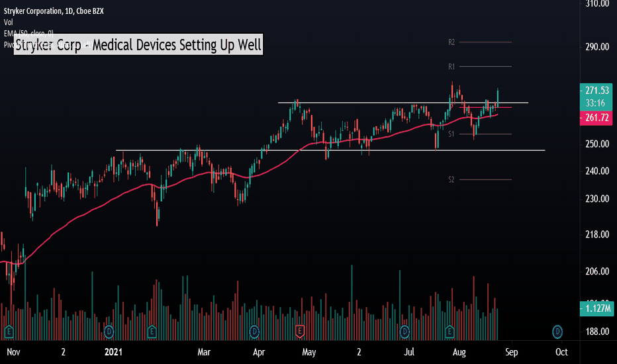617x364 pixels.
Task: Click the 250.00 price axis label
Action: coord(597,144)
